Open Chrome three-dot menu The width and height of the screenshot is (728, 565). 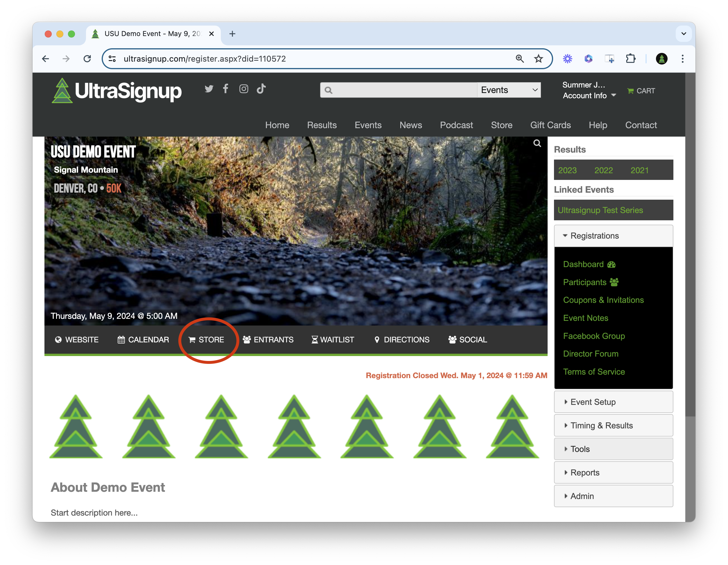point(682,59)
